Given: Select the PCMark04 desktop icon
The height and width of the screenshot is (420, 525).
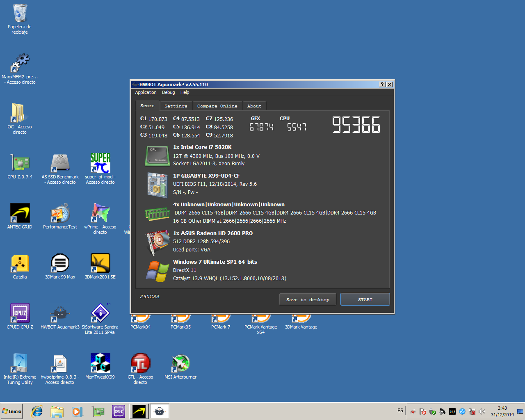Looking at the screenshot, I should 140,319.
